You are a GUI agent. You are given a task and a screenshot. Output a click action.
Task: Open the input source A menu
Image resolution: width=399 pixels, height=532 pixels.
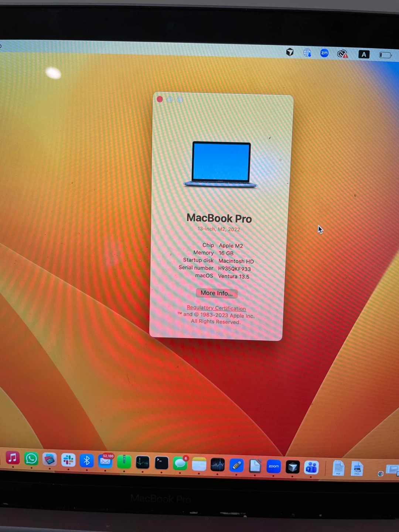(x=364, y=54)
